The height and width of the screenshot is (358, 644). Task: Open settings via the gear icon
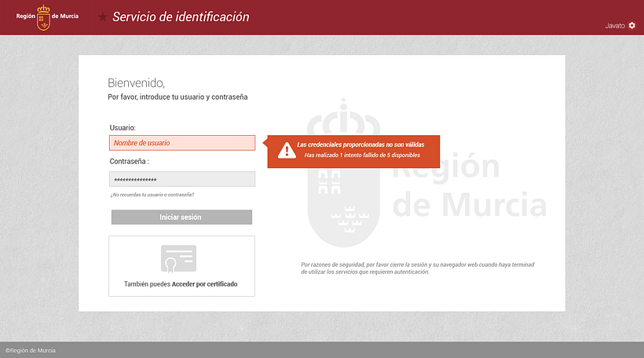tap(632, 26)
